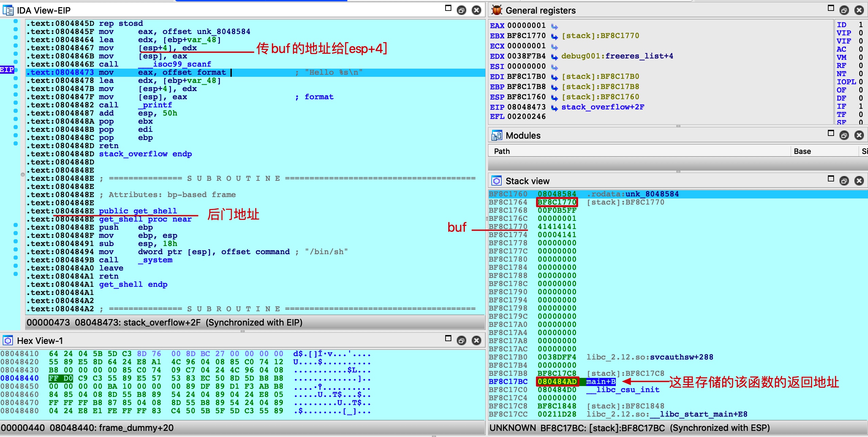
Task: Click highlighted FF D0 bytes in Hex View
Action: pos(61,378)
